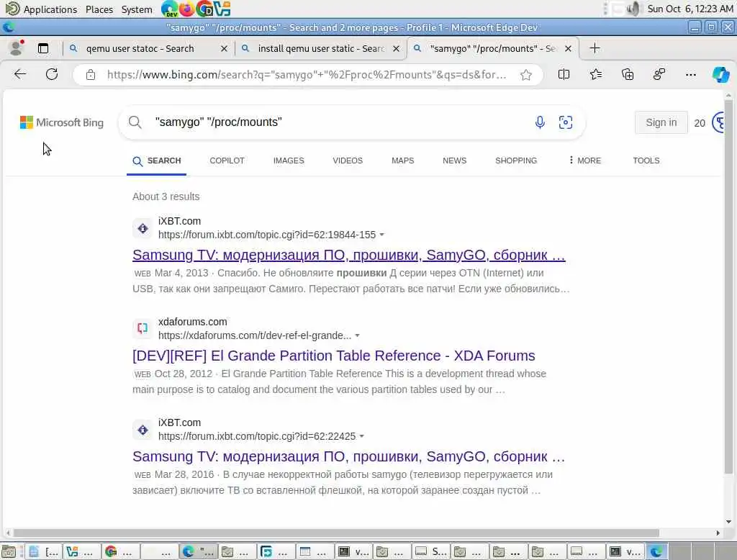Screen dimensions: 737x560
Task: Click the xdaforums favicon of the second result
Action: 143,328
